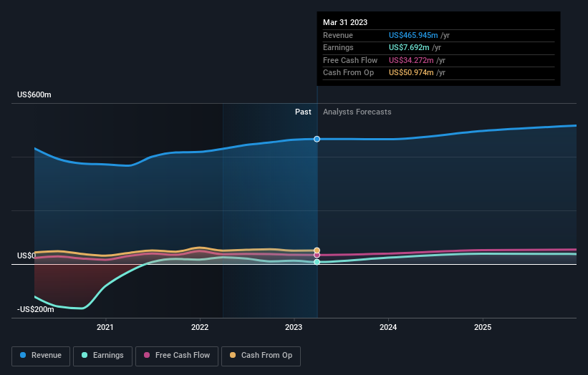
Task: Click the US$0 y-axis label
Action: tap(26, 256)
